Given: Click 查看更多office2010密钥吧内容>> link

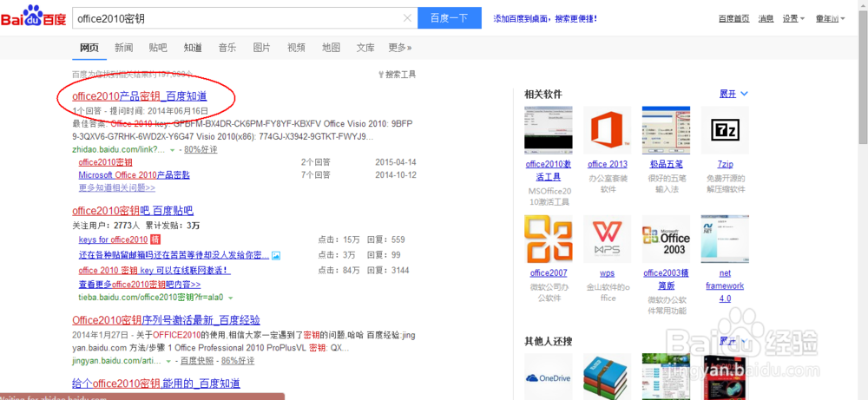Looking at the screenshot, I should 140,285.
